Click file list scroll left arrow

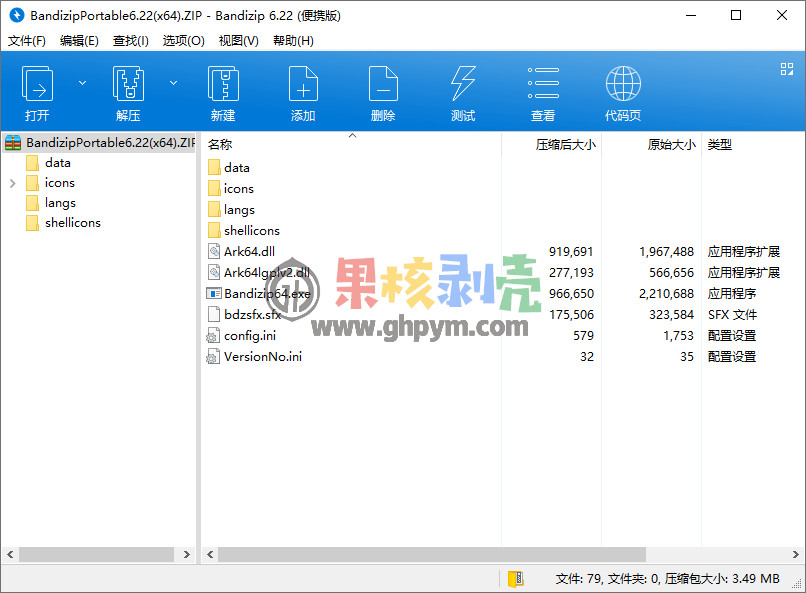coord(210,554)
